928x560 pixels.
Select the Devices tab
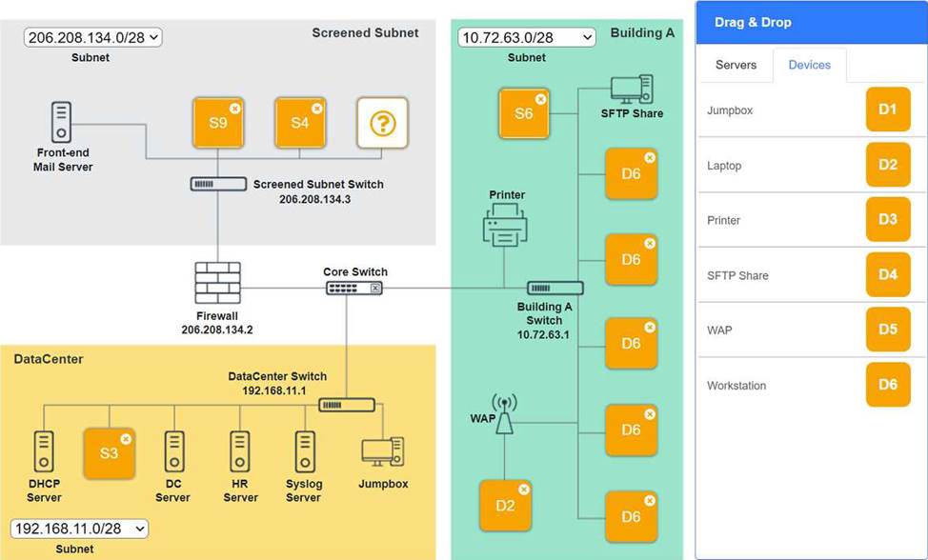[x=810, y=65]
